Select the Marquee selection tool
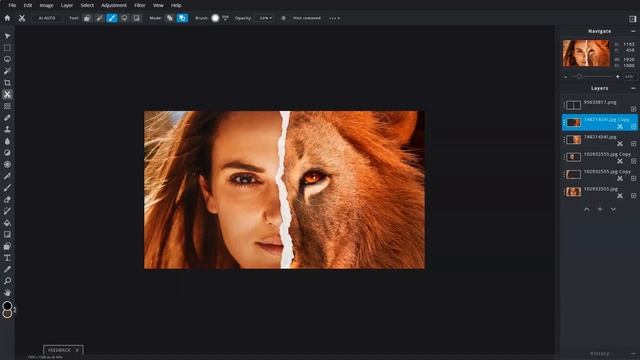Viewport: 640px width, 360px height. (x=7, y=48)
